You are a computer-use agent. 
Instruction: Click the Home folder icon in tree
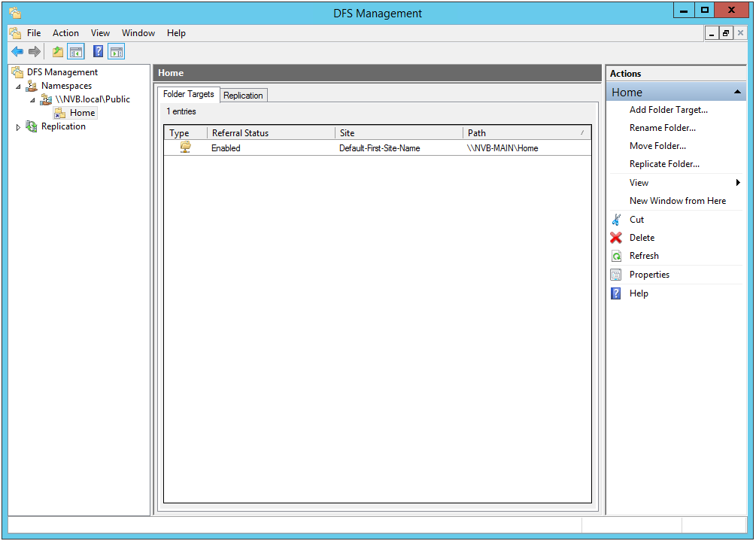click(59, 113)
